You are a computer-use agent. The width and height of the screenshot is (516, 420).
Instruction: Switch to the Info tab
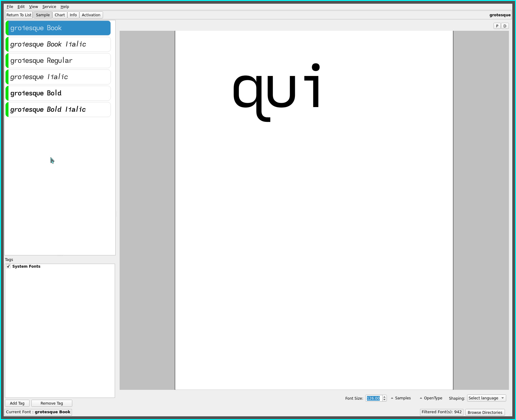(x=73, y=15)
